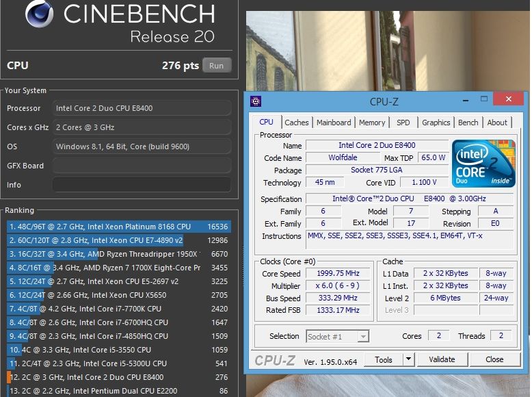Image resolution: width=532 pixels, height=397 pixels.
Task: Switch to the Bench tab
Action: coord(468,123)
